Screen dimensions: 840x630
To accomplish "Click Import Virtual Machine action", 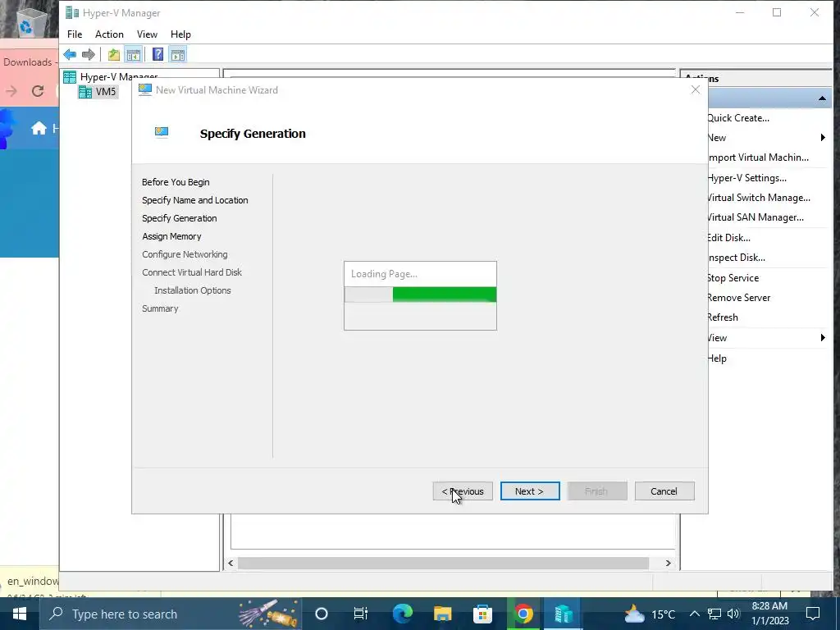I will click(x=757, y=157).
